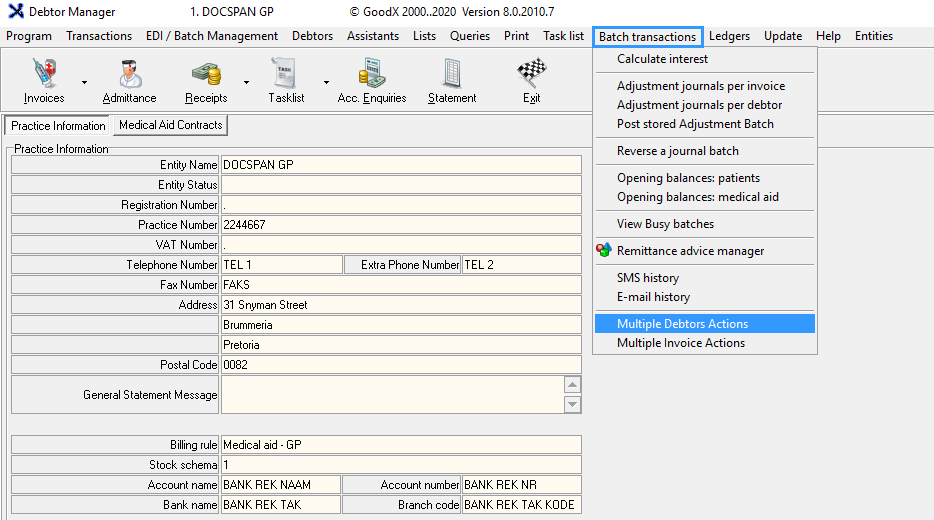Image resolution: width=934 pixels, height=520 pixels.
Task: Click the Practice Number field
Action: (x=400, y=225)
